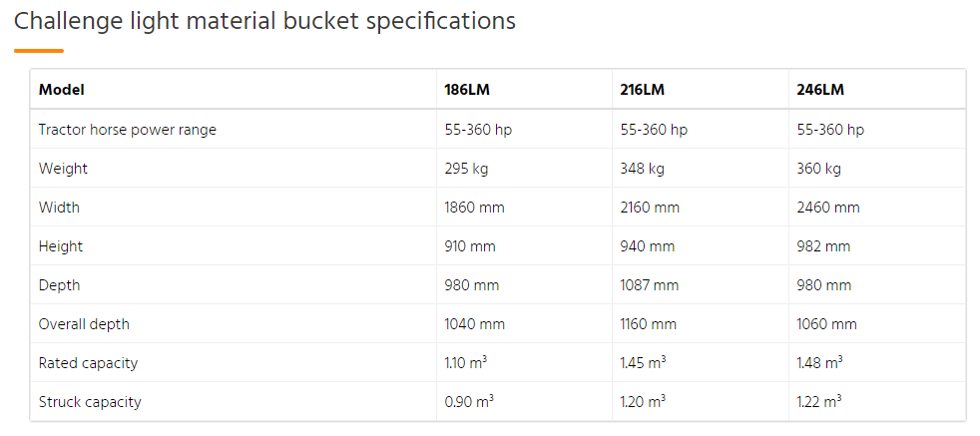Select the Model column header

62,90
